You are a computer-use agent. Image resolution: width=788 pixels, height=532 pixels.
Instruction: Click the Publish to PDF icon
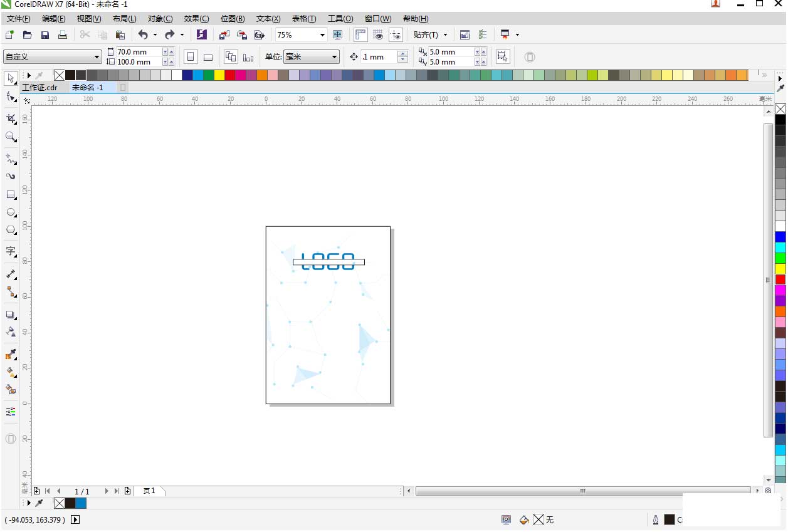pyautogui.click(x=260, y=35)
